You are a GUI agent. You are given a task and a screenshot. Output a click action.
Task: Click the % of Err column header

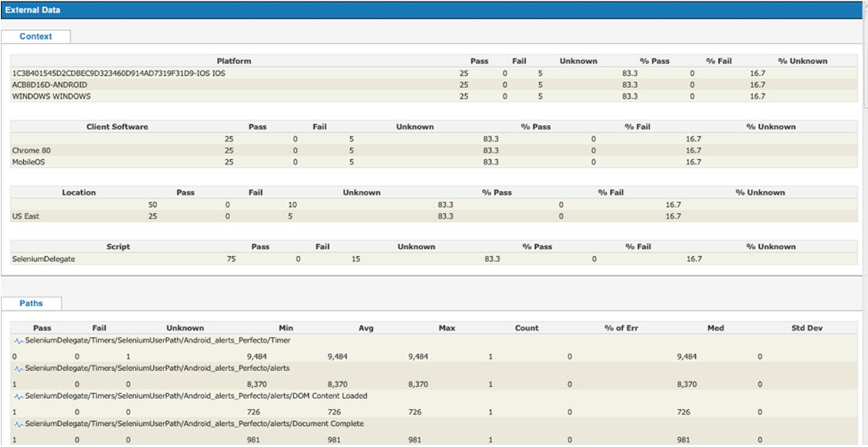point(621,328)
